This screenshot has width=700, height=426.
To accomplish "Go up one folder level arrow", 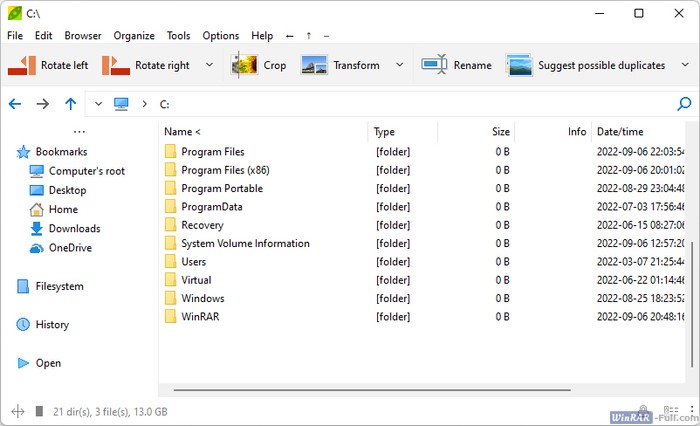I will pyautogui.click(x=70, y=103).
